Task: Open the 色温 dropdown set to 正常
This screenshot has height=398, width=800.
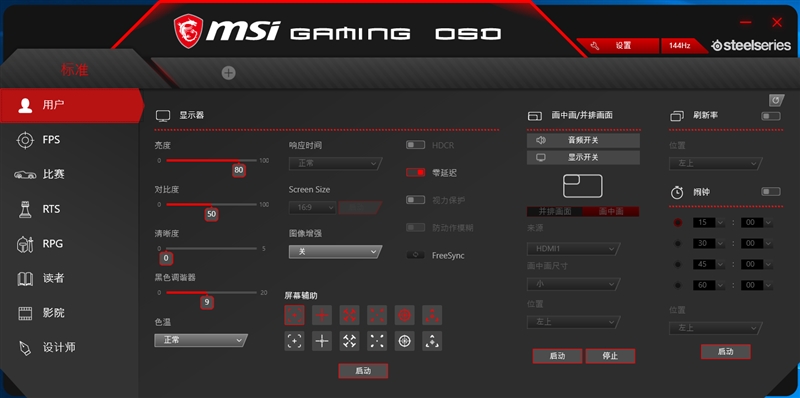Action: (201, 340)
